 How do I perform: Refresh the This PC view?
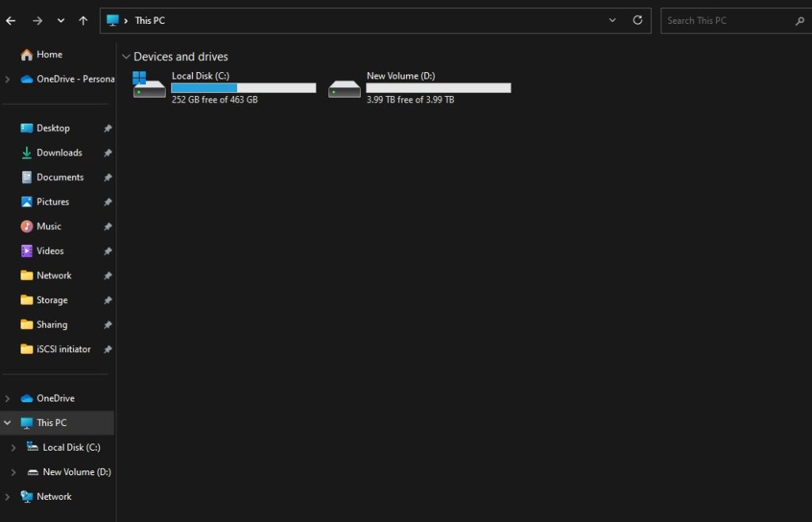click(x=638, y=20)
